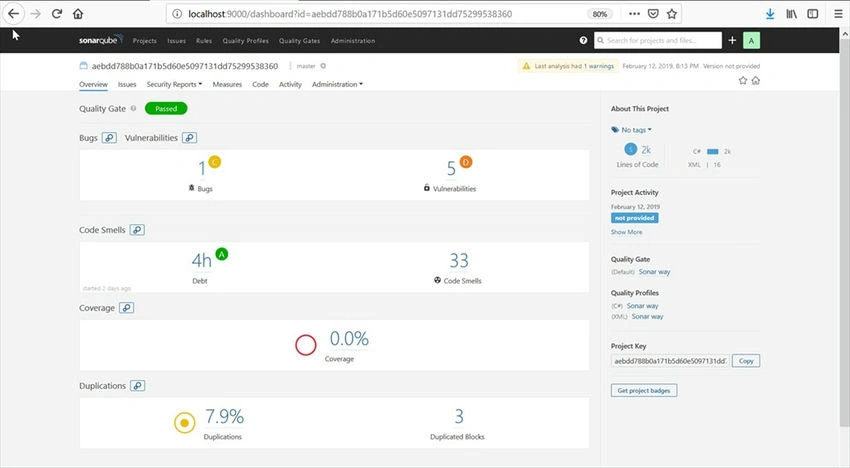Set project as homepage with the house icon

pos(756,80)
